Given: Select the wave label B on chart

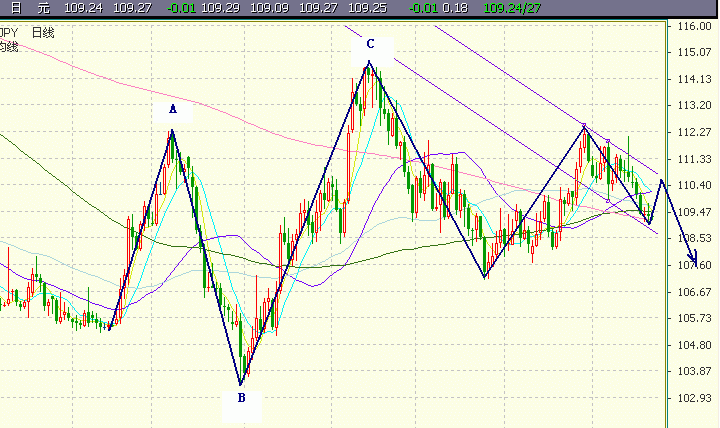Looking at the screenshot, I should coord(242,398).
